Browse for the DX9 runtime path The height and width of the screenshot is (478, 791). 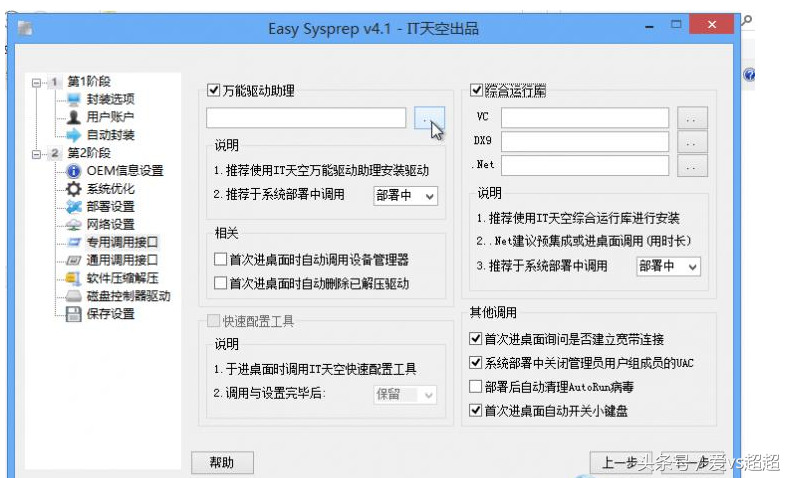692,142
